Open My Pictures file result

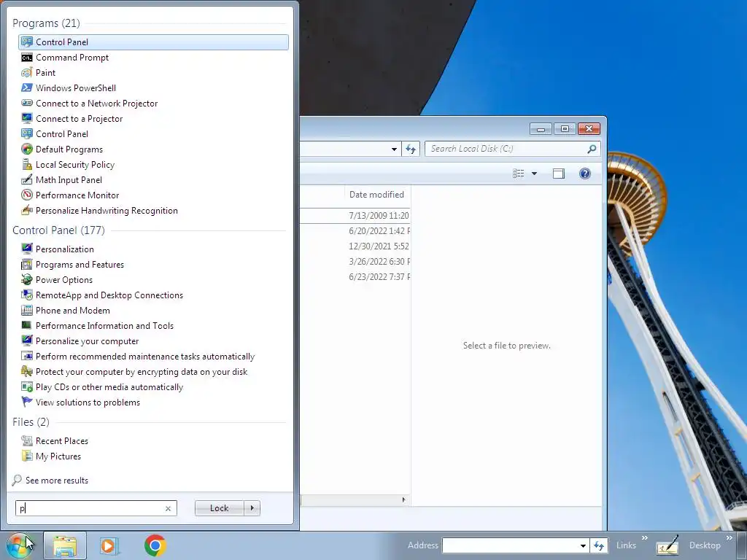tap(58, 456)
